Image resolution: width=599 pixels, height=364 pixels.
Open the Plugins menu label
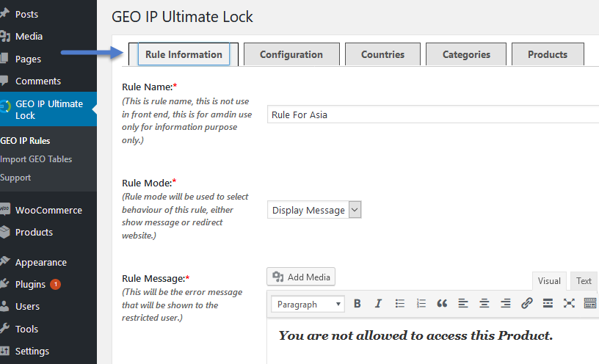tap(30, 285)
